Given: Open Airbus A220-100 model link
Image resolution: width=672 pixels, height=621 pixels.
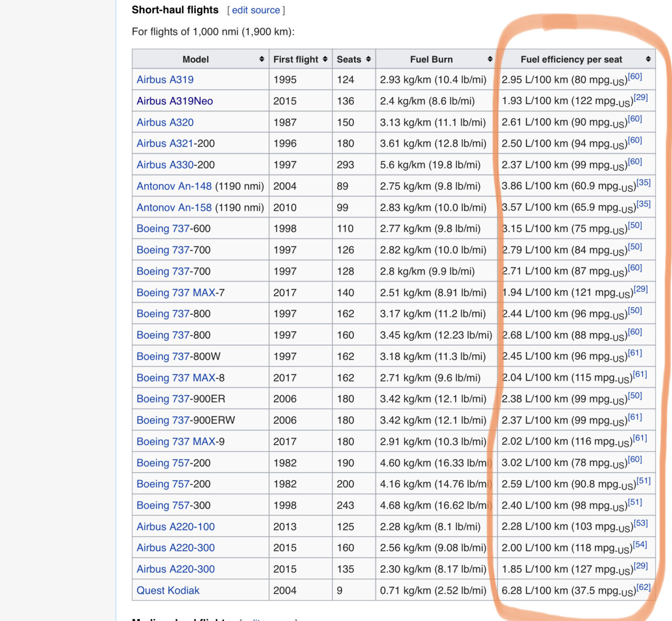Looking at the screenshot, I should (x=175, y=526).
